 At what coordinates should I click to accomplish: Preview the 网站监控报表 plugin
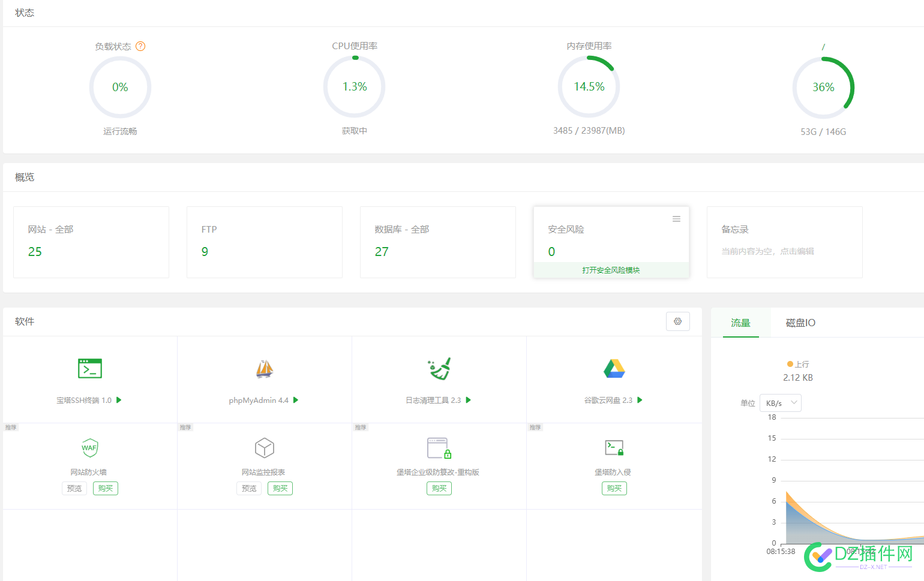(249, 488)
